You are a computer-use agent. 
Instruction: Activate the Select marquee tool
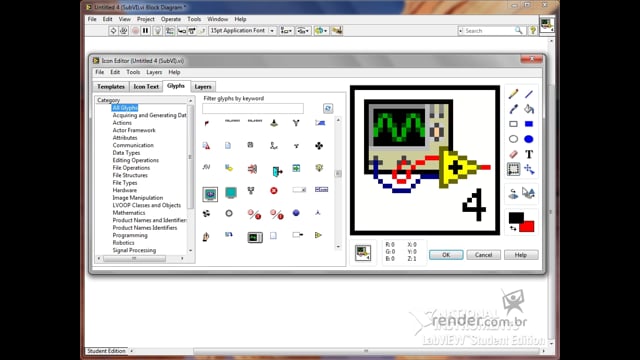coord(513,169)
